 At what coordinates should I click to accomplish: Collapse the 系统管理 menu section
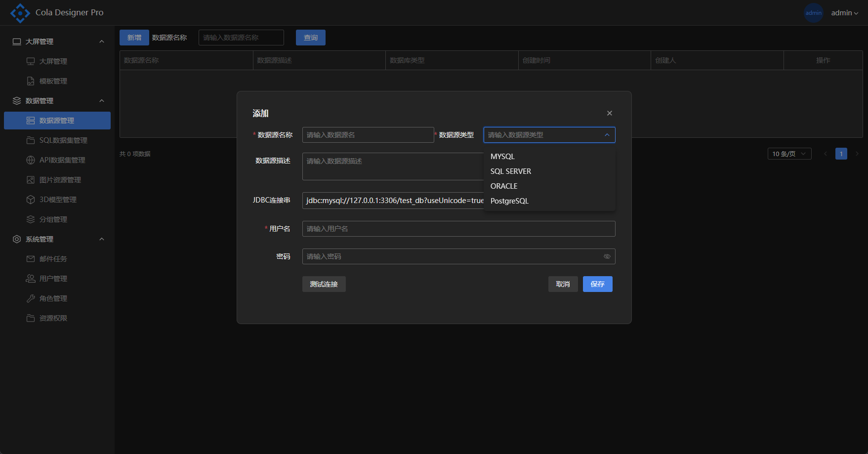[102, 239]
